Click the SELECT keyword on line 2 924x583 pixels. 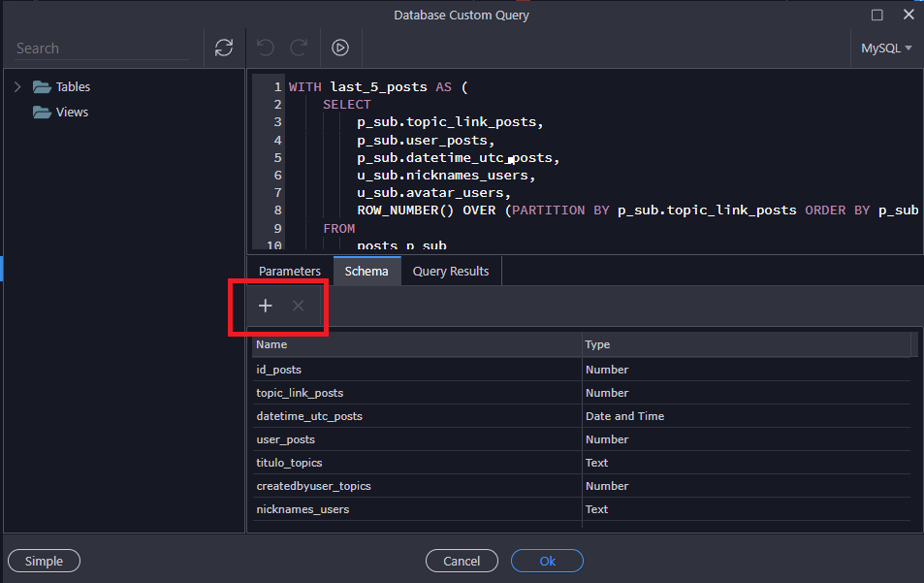[347, 105]
